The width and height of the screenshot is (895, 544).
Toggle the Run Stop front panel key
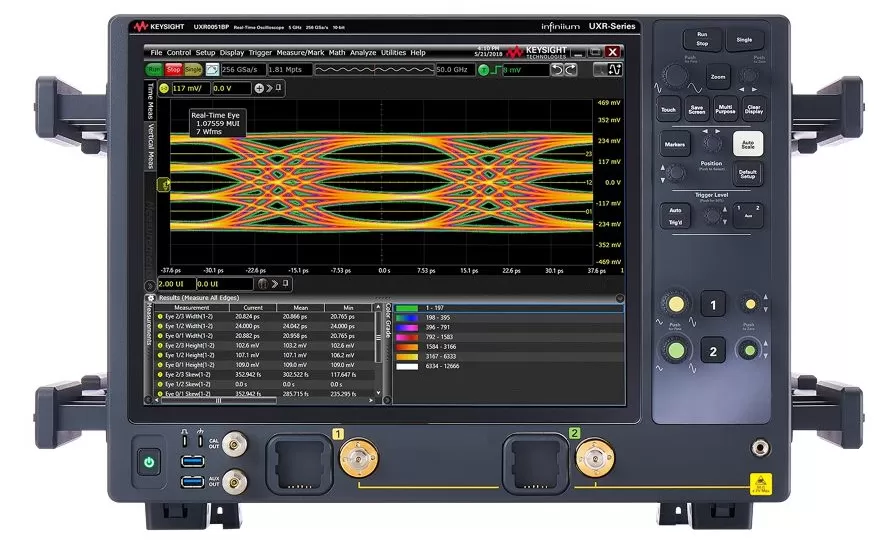tap(702, 39)
